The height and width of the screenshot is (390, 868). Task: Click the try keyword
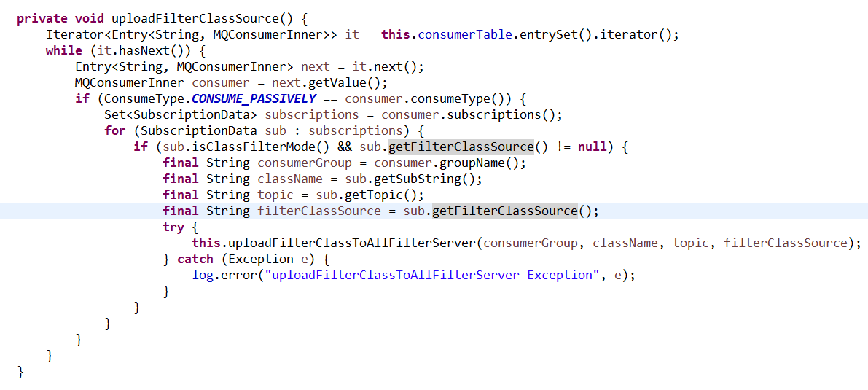click(x=173, y=227)
